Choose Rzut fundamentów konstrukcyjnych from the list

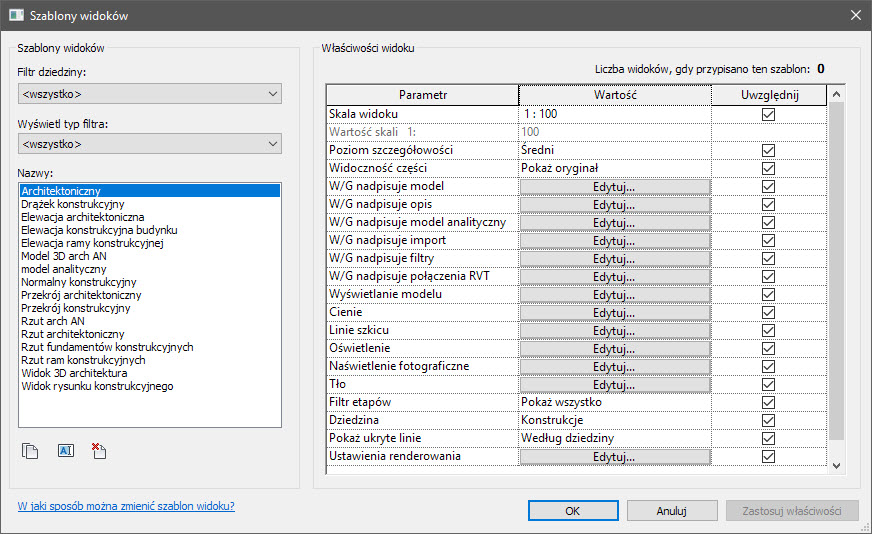click(x=107, y=347)
